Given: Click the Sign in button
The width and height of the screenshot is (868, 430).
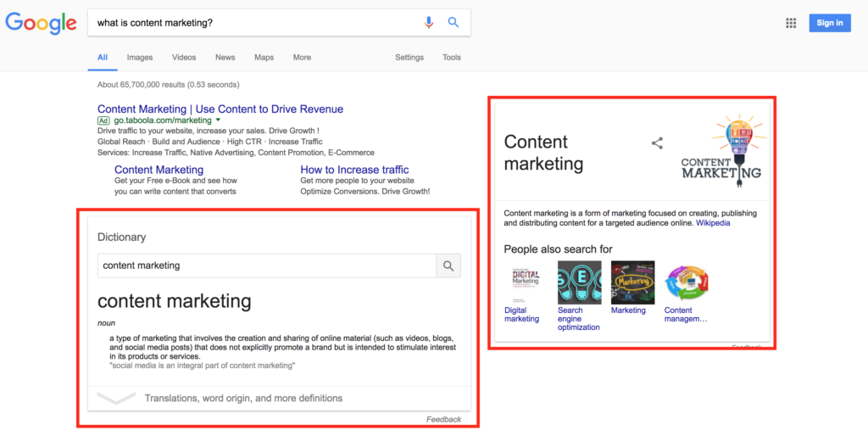Looking at the screenshot, I should (830, 23).
